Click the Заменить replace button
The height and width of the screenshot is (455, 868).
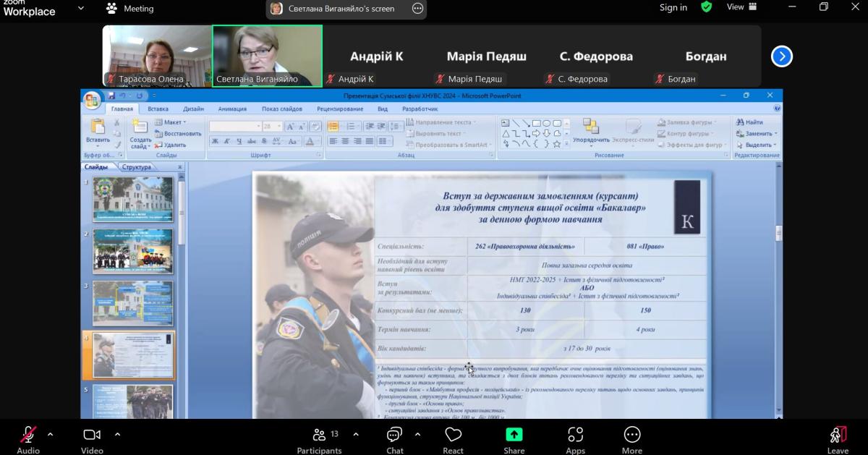[757, 134]
